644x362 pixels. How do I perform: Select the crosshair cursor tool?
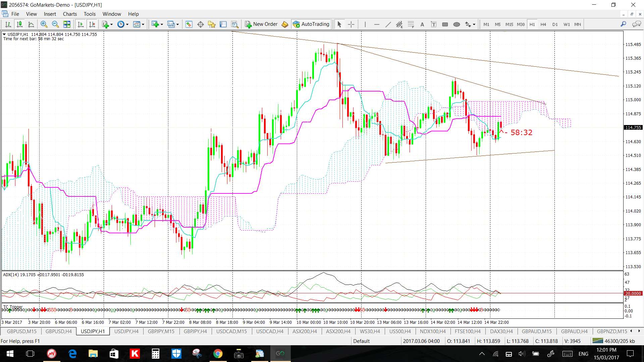pos(351,24)
